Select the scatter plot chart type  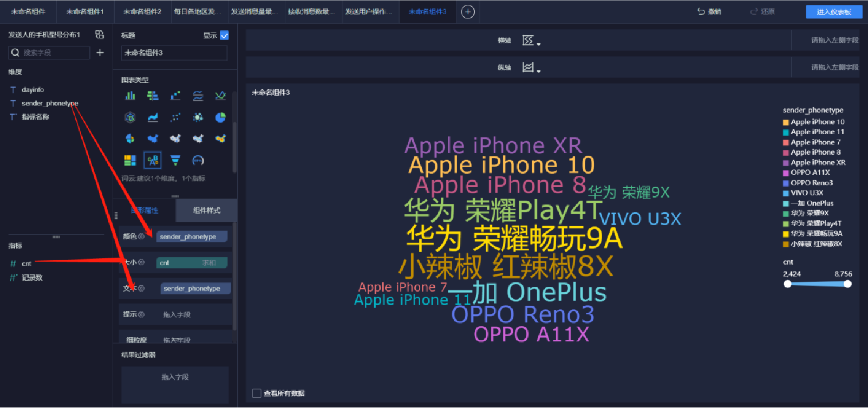click(175, 117)
